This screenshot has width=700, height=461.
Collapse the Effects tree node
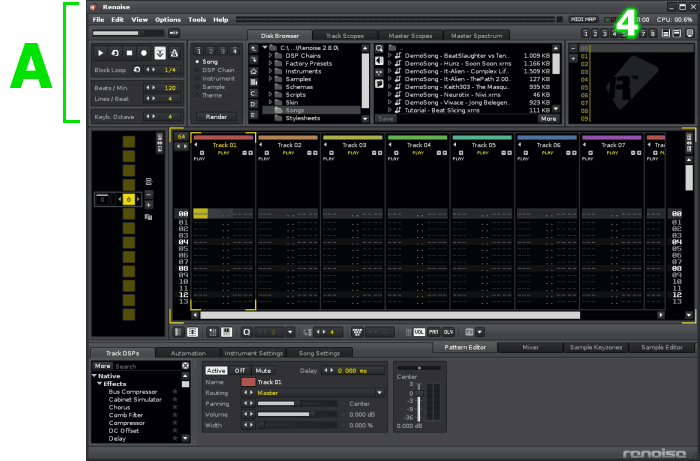pyautogui.click(x=100, y=384)
